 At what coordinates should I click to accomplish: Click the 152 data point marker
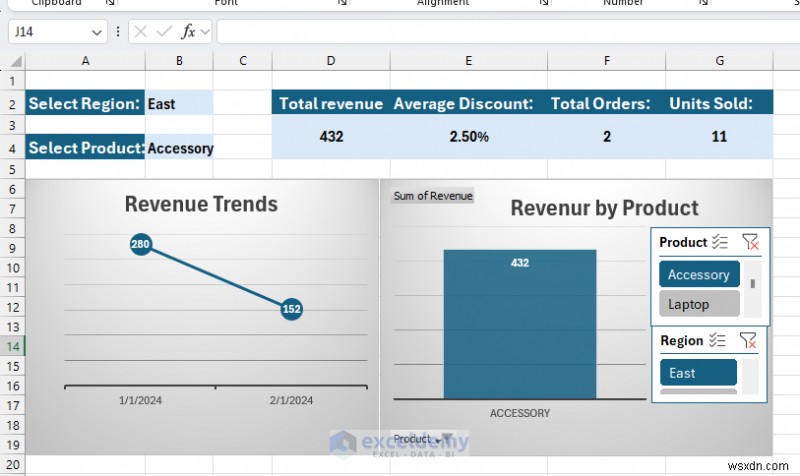coord(291,309)
